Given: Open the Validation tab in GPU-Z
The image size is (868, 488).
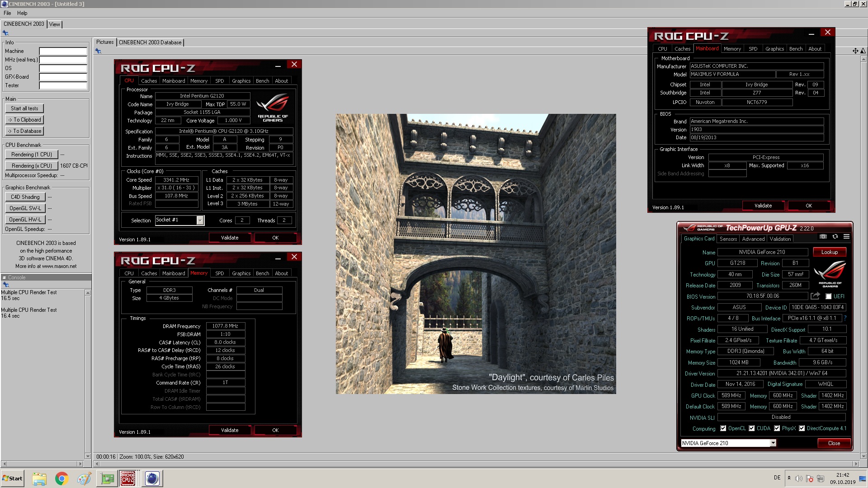Looking at the screenshot, I should click(780, 239).
